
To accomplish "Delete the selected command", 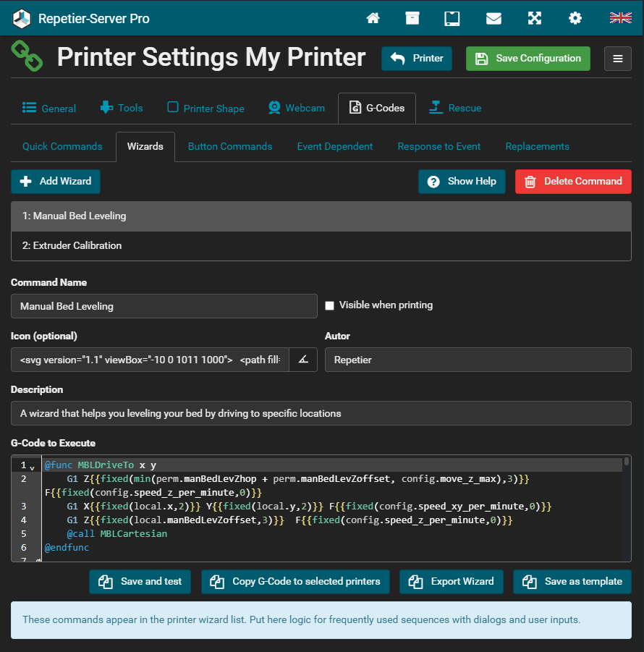I will coord(573,182).
